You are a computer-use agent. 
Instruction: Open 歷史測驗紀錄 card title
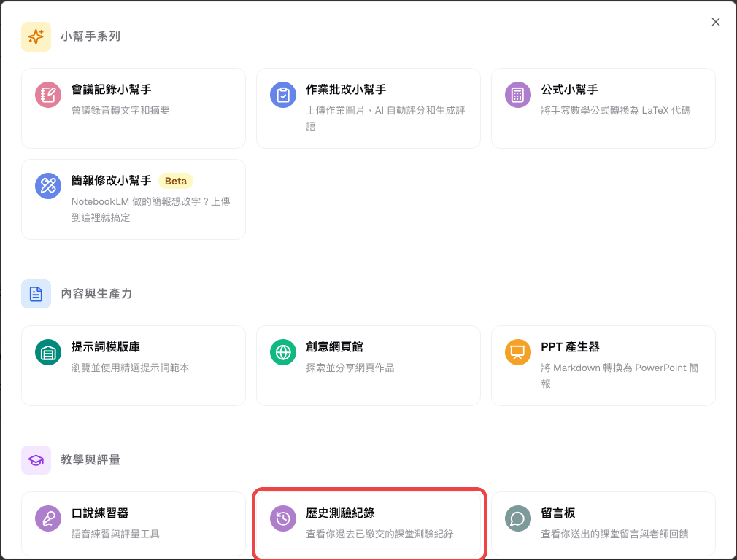(340, 513)
